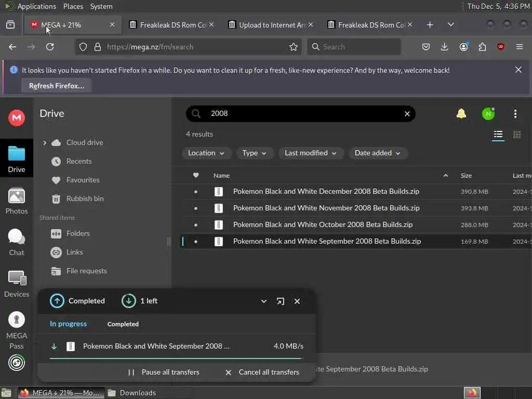Open Firefox View tab overview icon

click(10, 24)
